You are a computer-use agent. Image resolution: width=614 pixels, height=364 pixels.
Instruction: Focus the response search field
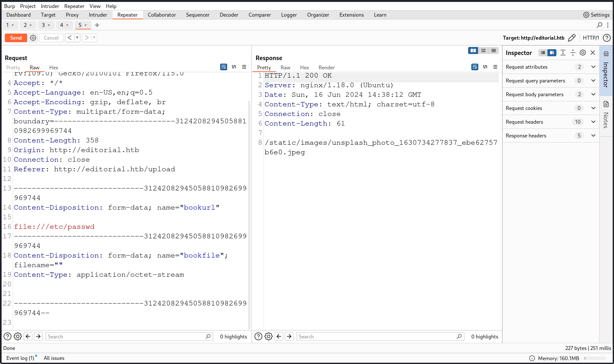(x=380, y=336)
